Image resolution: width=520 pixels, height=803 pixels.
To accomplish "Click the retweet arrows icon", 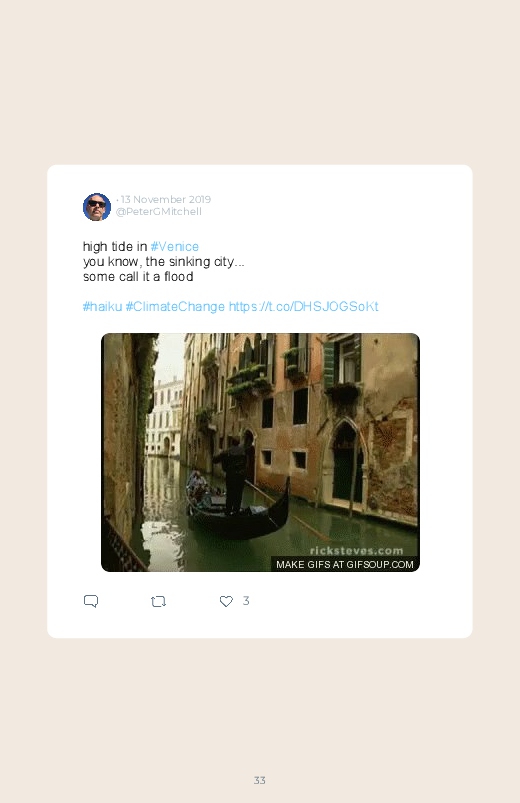I will tap(158, 601).
